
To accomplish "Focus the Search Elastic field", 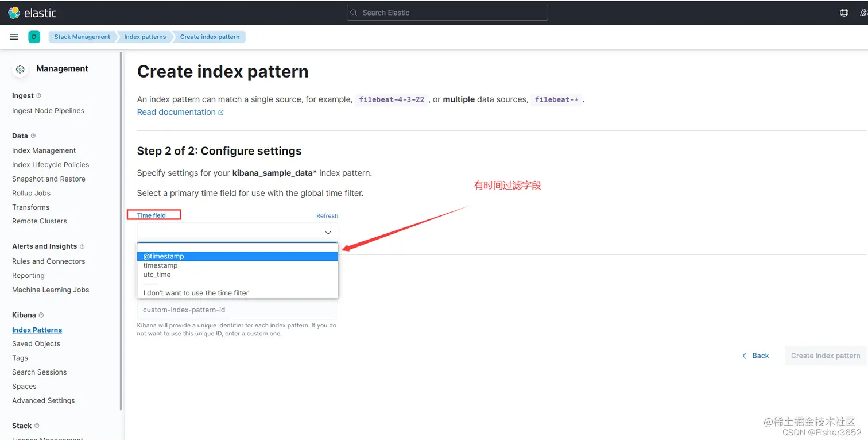I will tap(447, 13).
